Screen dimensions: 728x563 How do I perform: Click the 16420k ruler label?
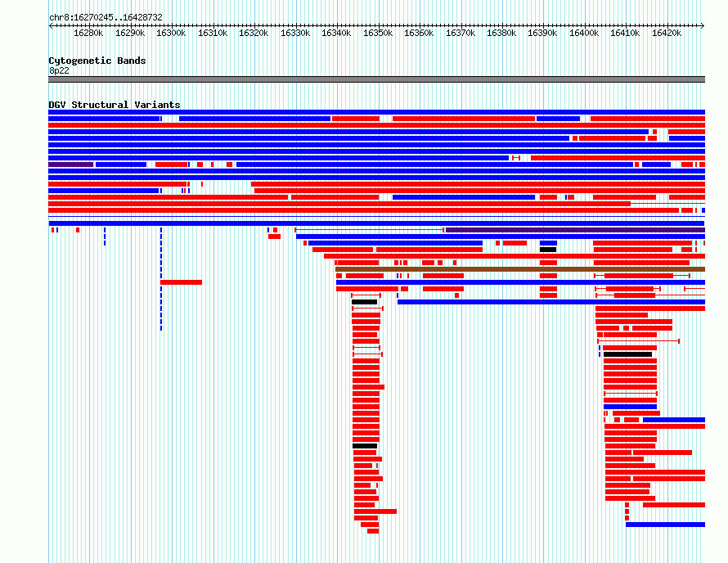tap(667, 33)
